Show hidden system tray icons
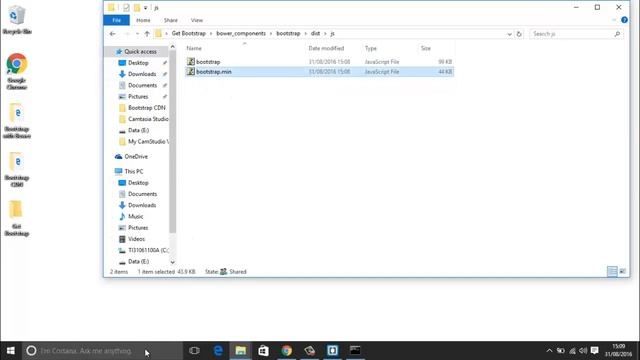 point(549,351)
